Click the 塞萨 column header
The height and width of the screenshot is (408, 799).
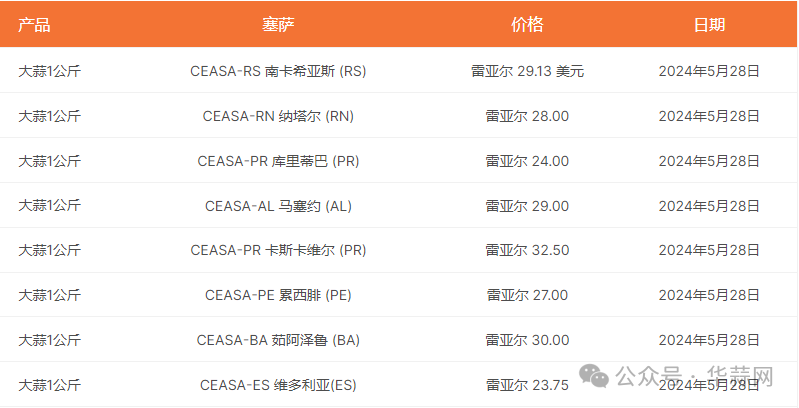[278, 24]
